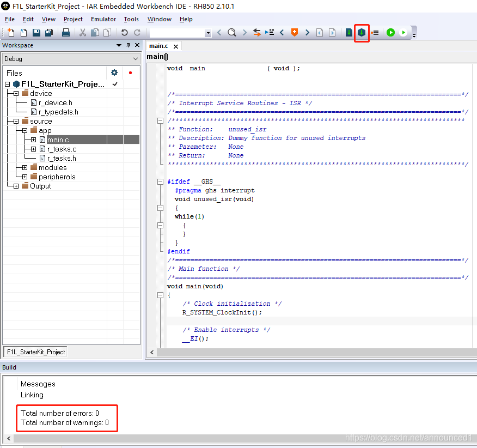
Task: Open the Window menu
Action: pyautogui.click(x=160, y=19)
